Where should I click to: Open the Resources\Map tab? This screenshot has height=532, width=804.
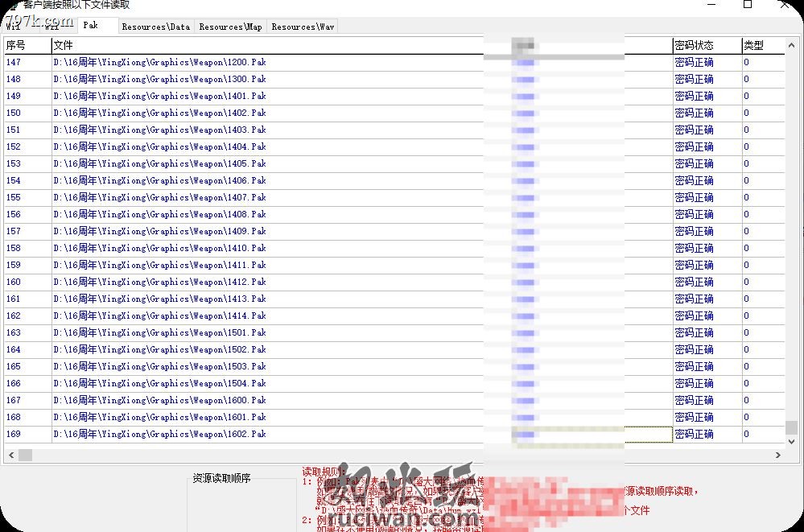click(230, 27)
